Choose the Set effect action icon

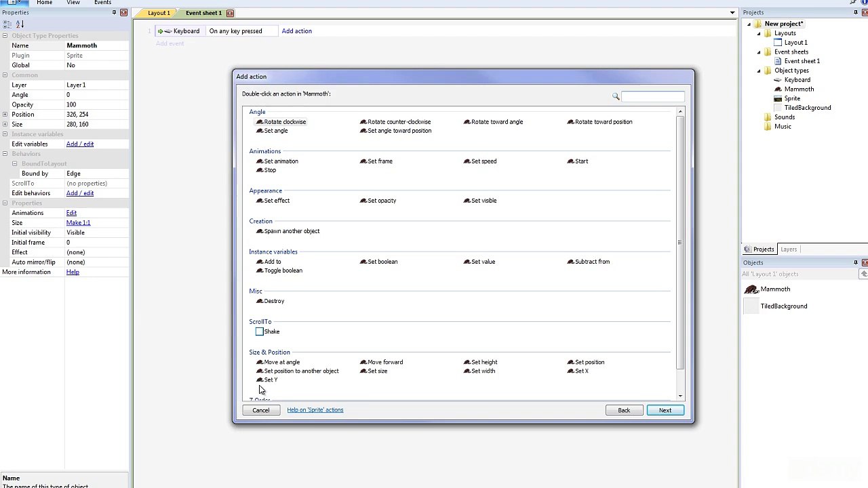click(x=259, y=201)
